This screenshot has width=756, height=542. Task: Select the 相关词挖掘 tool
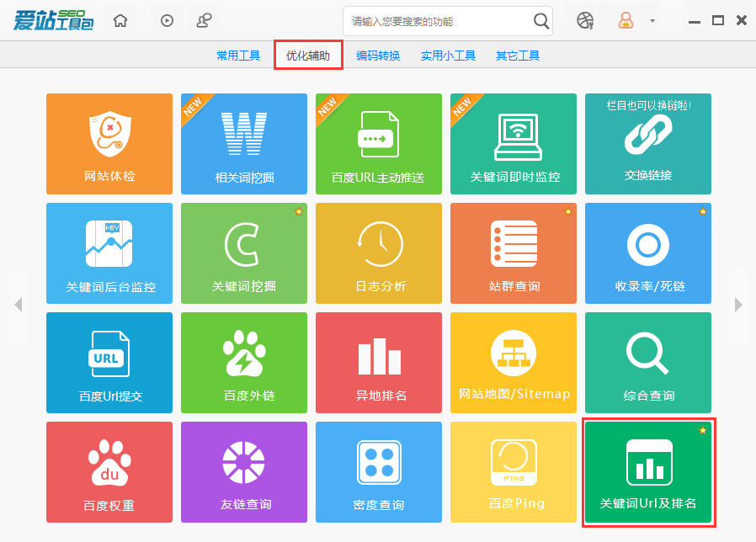click(x=243, y=143)
